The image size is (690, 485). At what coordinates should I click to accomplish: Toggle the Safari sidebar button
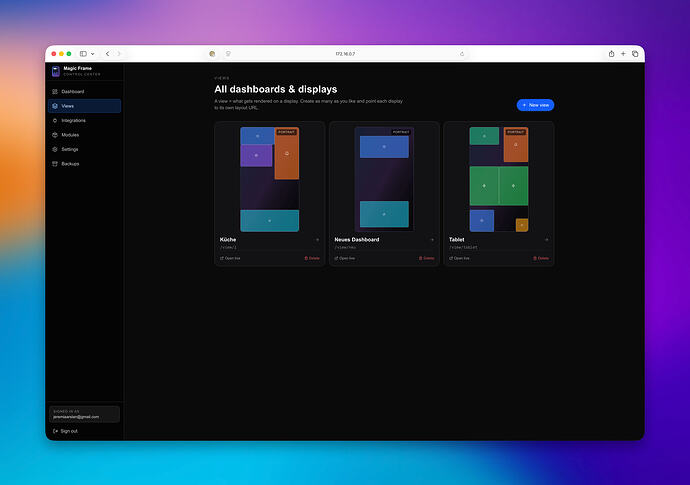tap(83, 54)
